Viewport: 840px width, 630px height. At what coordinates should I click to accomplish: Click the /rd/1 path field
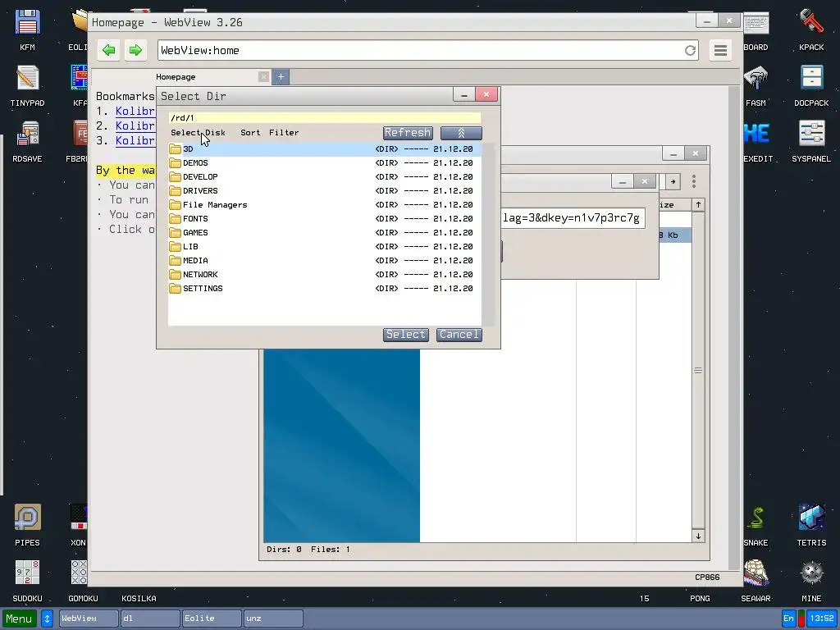325,118
